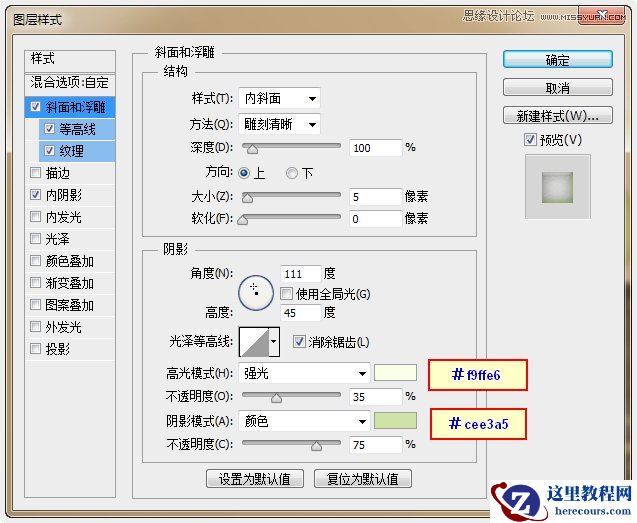
Task: Click highlight opacity field showing 35
Action: tap(375, 396)
